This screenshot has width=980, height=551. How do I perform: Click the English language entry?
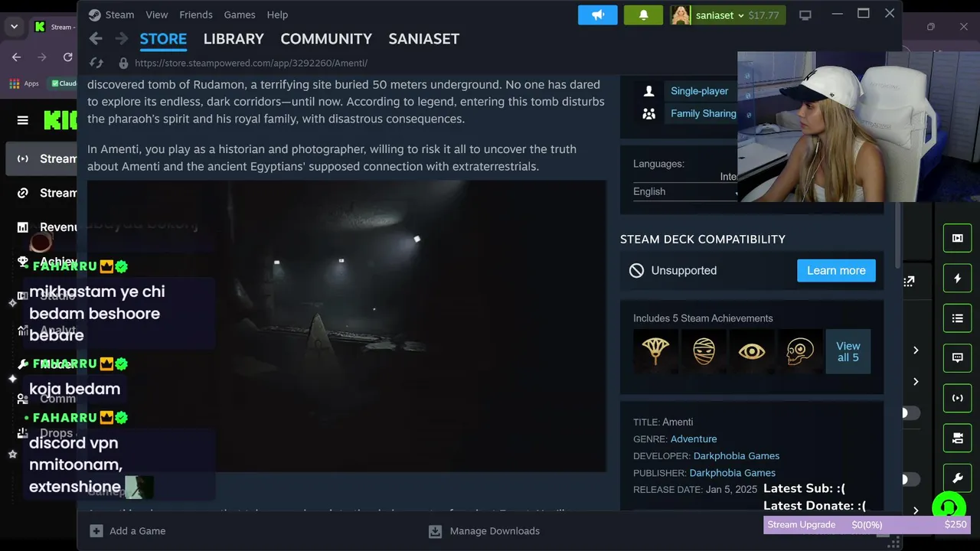click(649, 191)
